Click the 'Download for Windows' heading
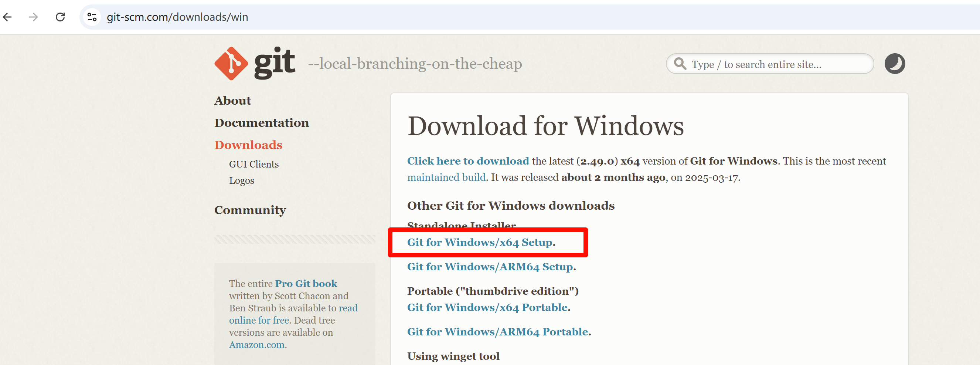Image resolution: width=980 pixels, height=365 pixels. [x=545, y=126]
